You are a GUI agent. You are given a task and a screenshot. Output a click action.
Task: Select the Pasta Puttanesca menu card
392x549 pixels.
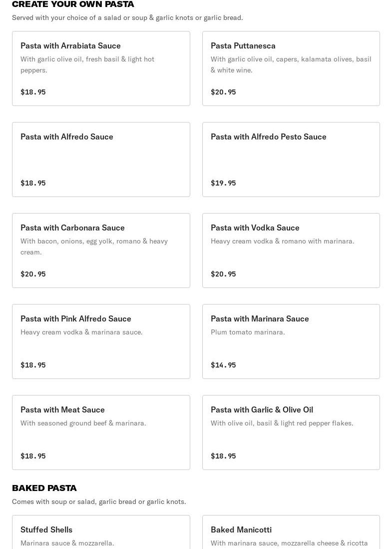tap(291, 68)
